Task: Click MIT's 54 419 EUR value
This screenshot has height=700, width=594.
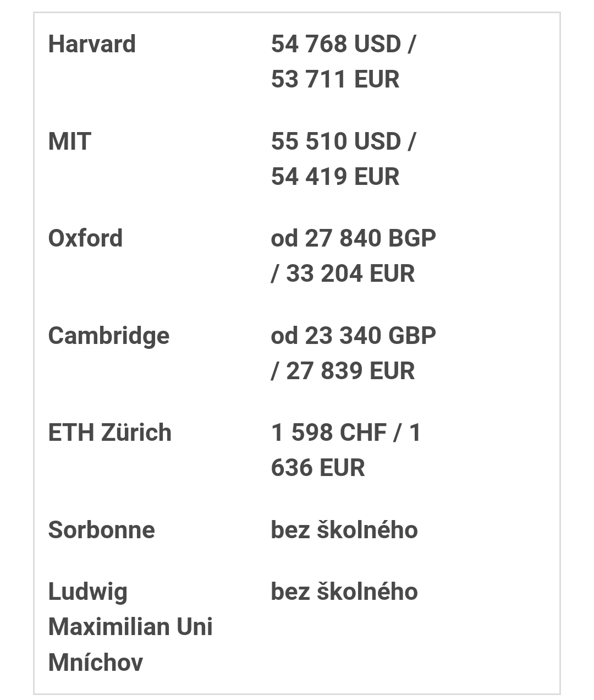Action: pyautogui.click(x=335, y=177)
